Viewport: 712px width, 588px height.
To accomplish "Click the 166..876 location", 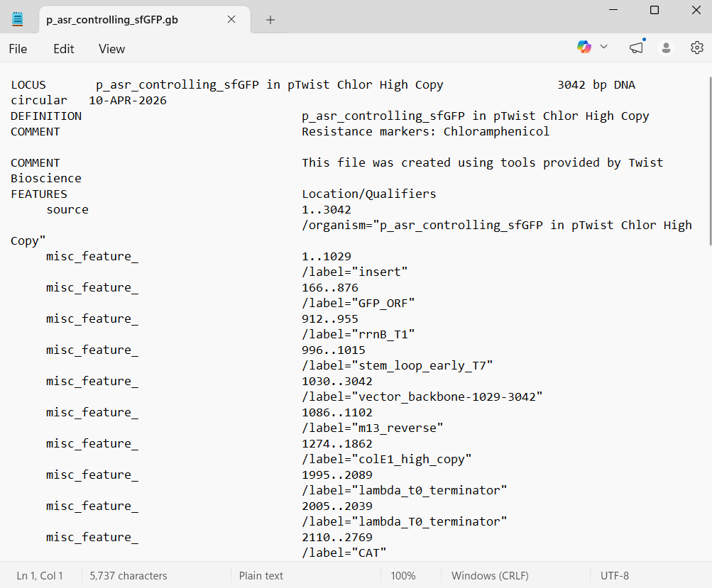I will click(329, 288).
